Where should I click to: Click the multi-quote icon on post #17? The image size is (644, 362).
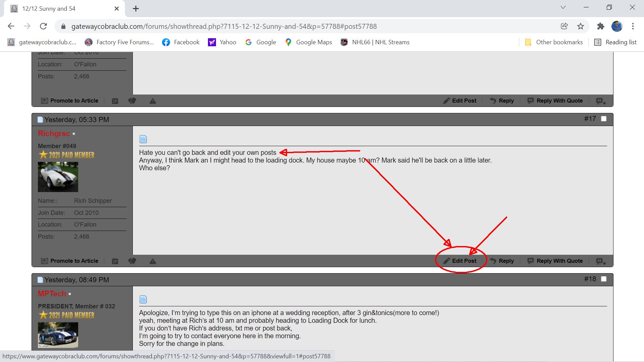click(601, 261)
